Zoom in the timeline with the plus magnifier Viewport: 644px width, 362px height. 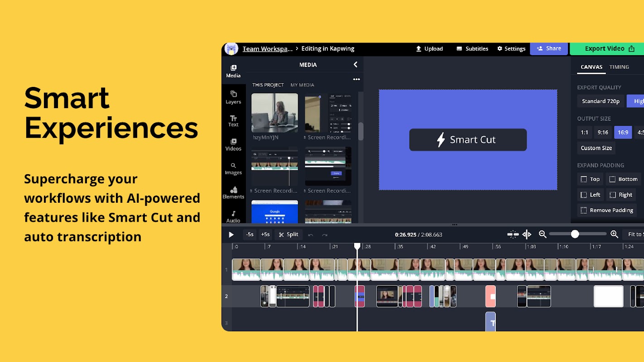614,234
